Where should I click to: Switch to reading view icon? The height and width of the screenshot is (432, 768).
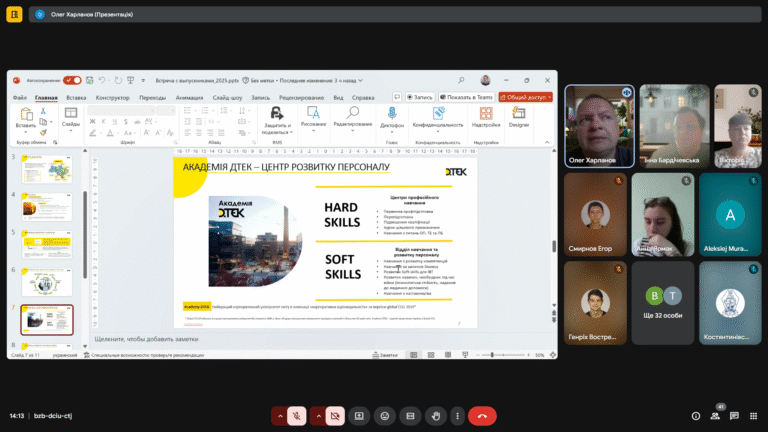point(448,355)
